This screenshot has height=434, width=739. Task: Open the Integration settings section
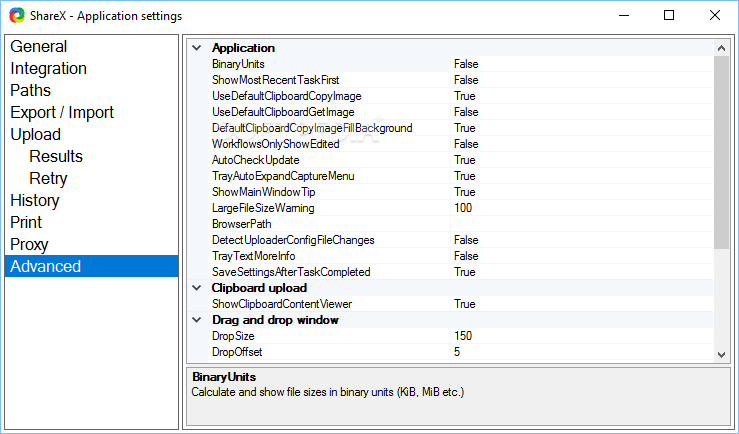[49, 68]
